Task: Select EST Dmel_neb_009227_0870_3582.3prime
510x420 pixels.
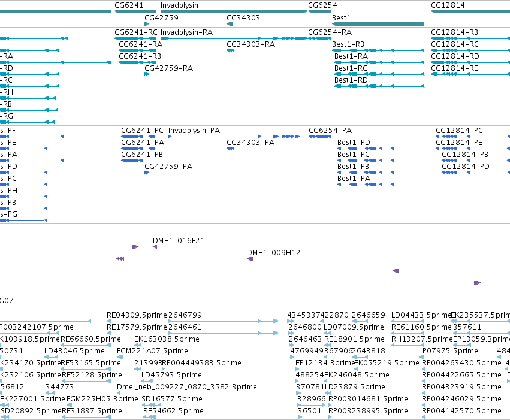Action: 187,387
